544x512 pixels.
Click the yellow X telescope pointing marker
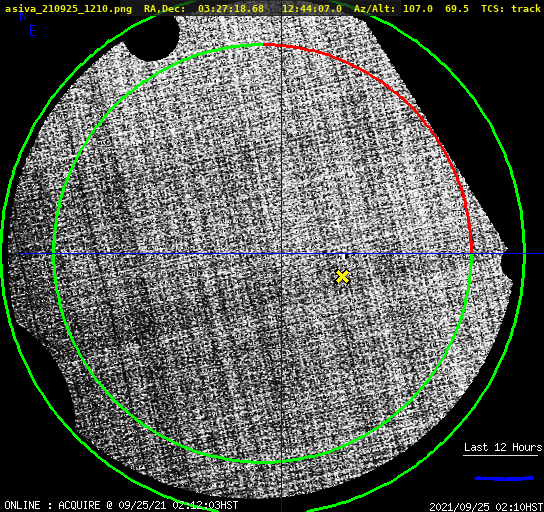click(342, 276)
